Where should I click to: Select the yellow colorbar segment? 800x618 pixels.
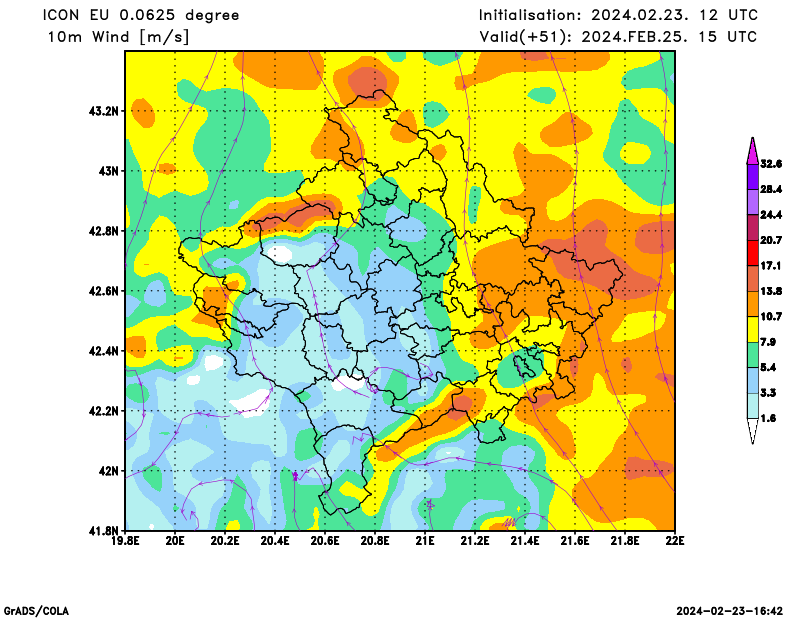pos(753,330)
